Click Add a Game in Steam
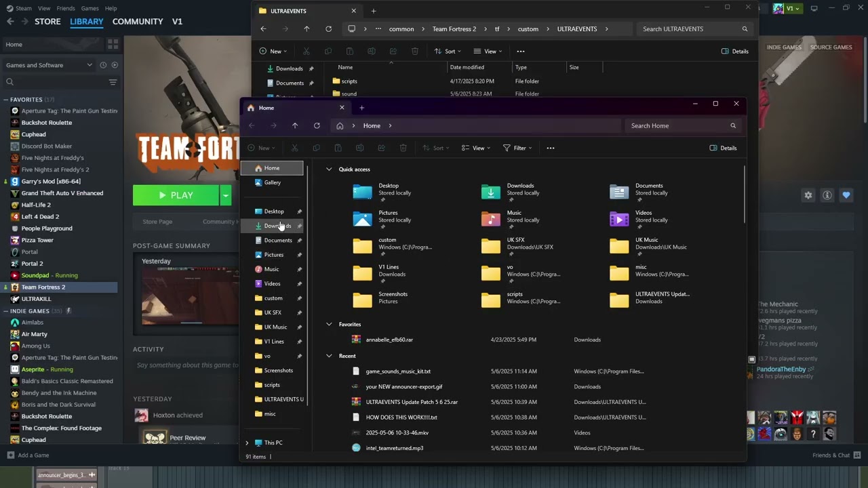The height and width of the screenshot is (488, 868). (x=26, y=455)
